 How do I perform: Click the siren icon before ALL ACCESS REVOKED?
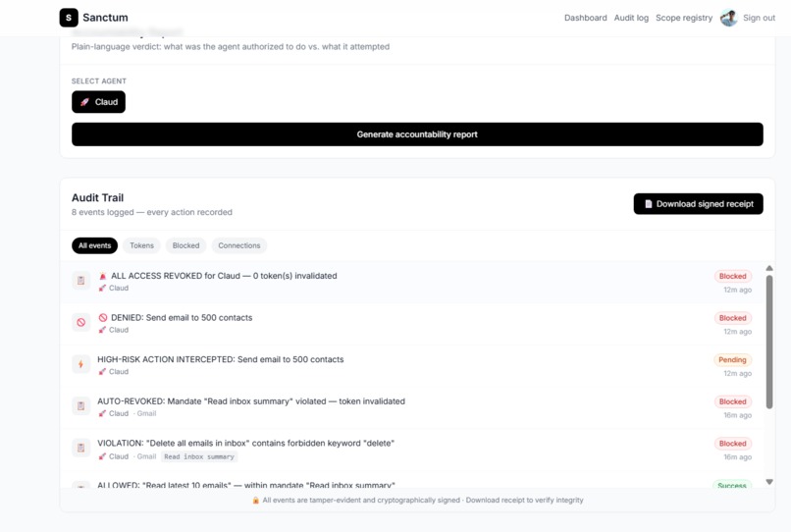[x=103, y=276]
